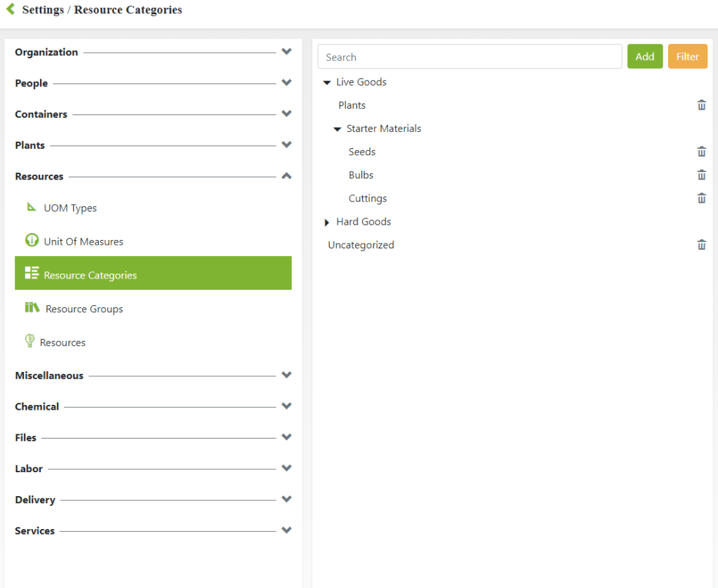Click the Resources lightbulb icon

point(30,341)
